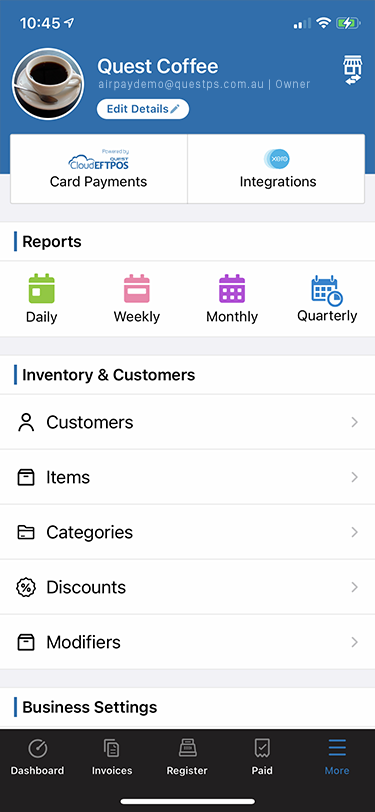
Task: Open Discounts chevron arrow
Action: pyautogui.click(x=355, y=587)
